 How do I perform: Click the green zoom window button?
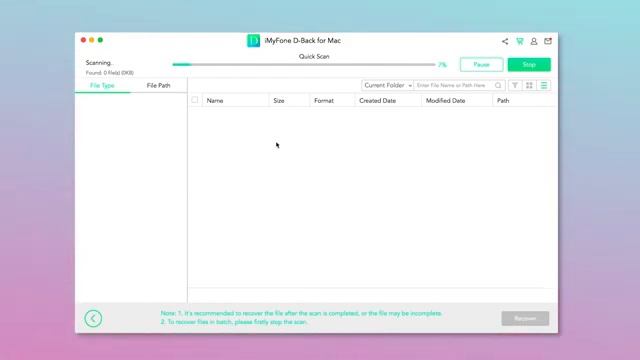[100, 40]
